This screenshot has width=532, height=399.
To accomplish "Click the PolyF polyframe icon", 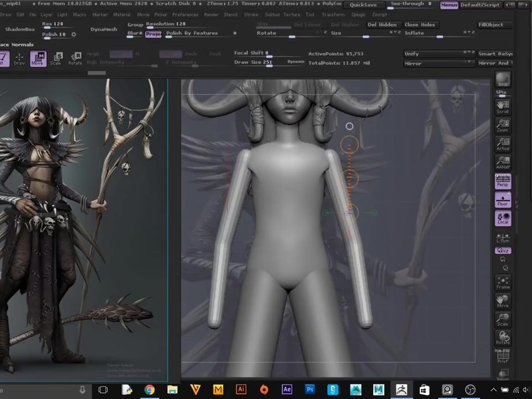I will pyautogui.click(x=503, y=356).
